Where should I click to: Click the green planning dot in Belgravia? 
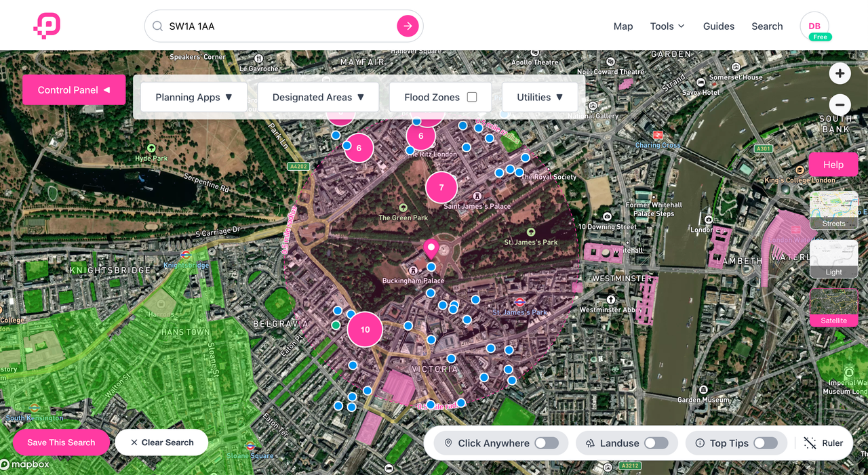point(335,325)
